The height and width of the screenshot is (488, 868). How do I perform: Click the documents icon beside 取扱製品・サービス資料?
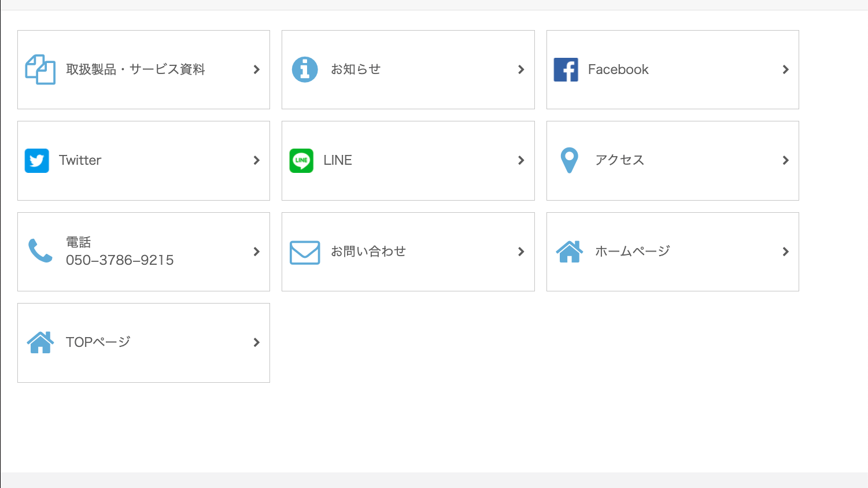[x=40, y=69]
